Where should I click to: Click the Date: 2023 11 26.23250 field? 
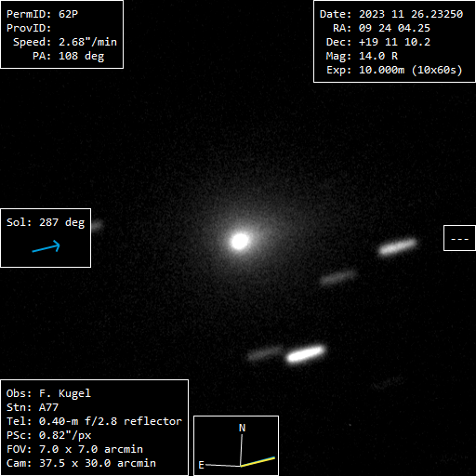(x=391, y=14)
